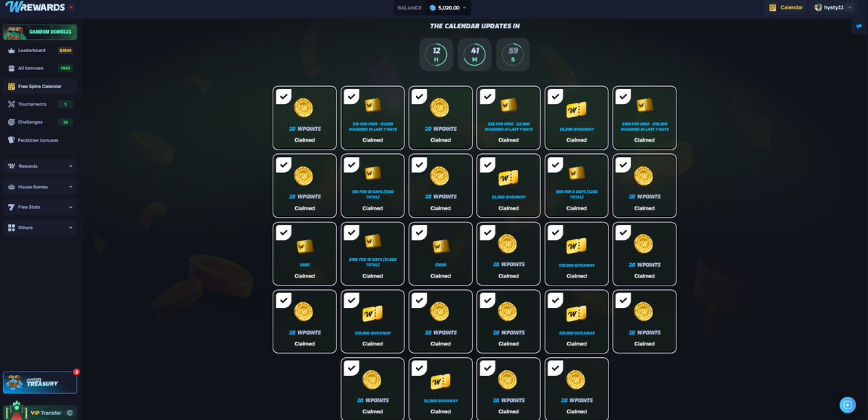868x420 pixels.
Task: Click the crown icon beside Leaderboard
Action: pyautogui.click(x=12, y=51)
